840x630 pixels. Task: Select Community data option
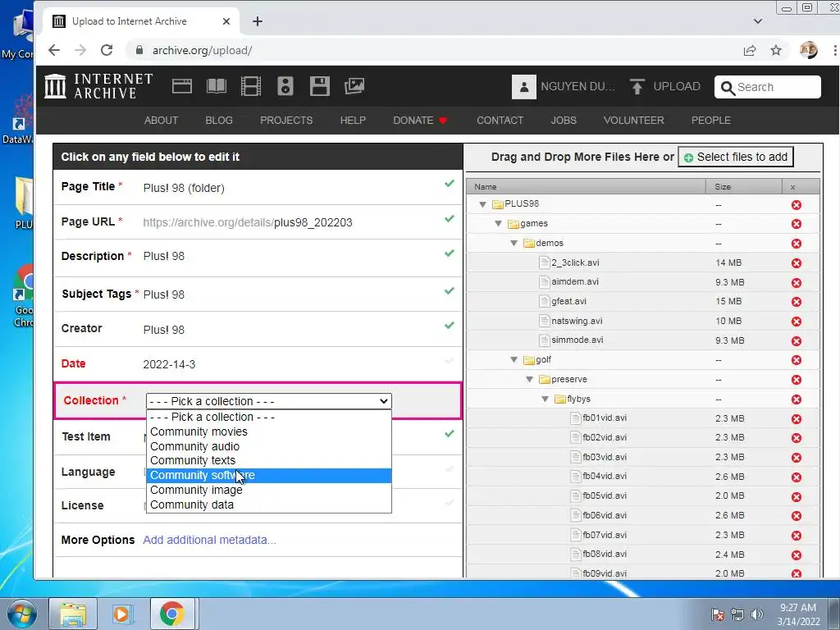coord(269,504)
